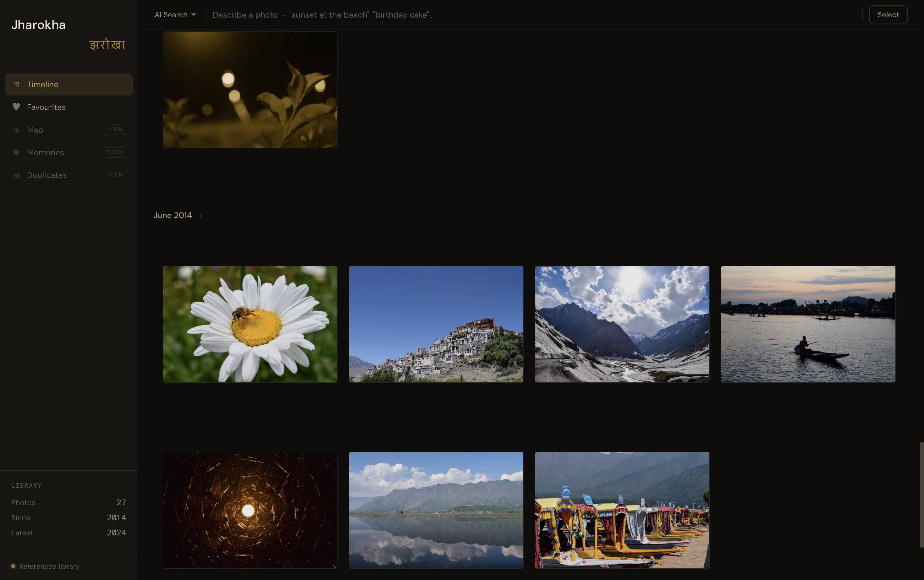This screenshot has width=924, height=580.
Task: Open the daisy with bee photo
Action: 250,324
